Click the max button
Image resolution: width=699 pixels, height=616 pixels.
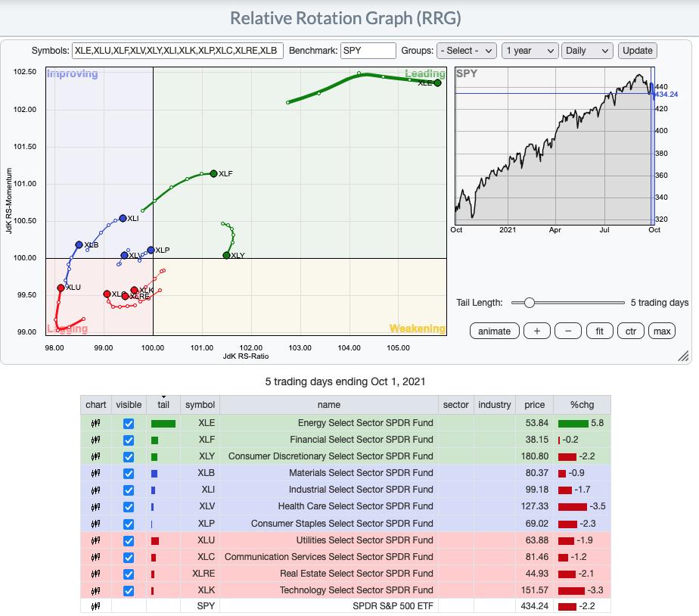(x=662, y=331)
